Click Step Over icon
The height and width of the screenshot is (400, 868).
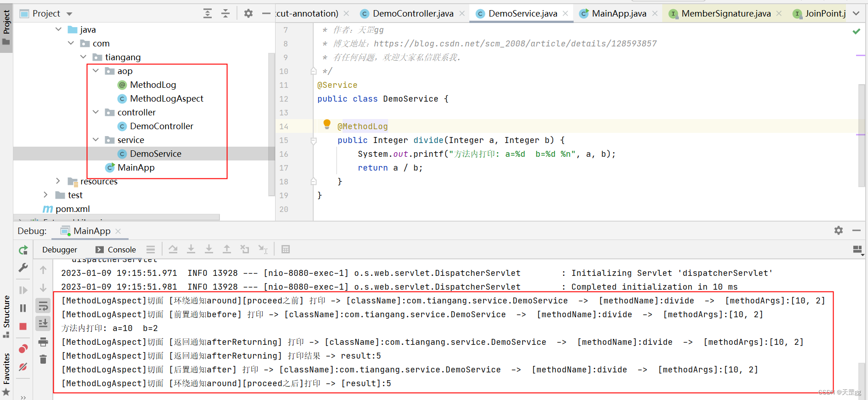coord(173,250)
